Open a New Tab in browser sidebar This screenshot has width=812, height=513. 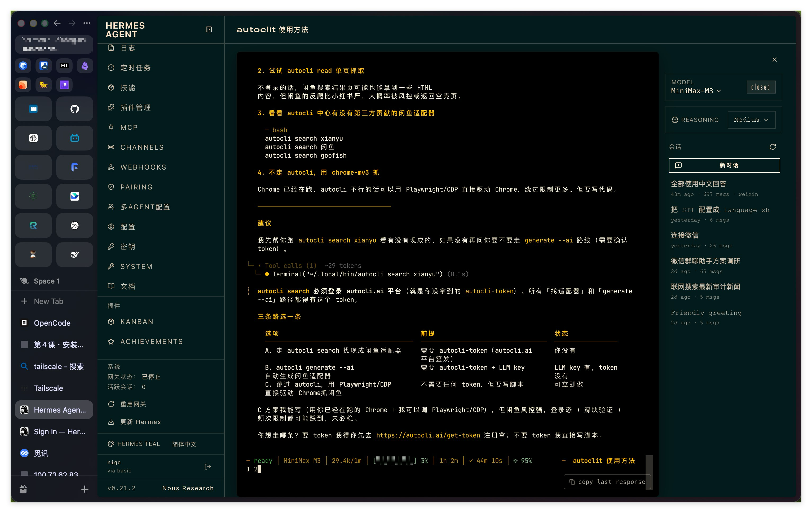tap(54, 301)
